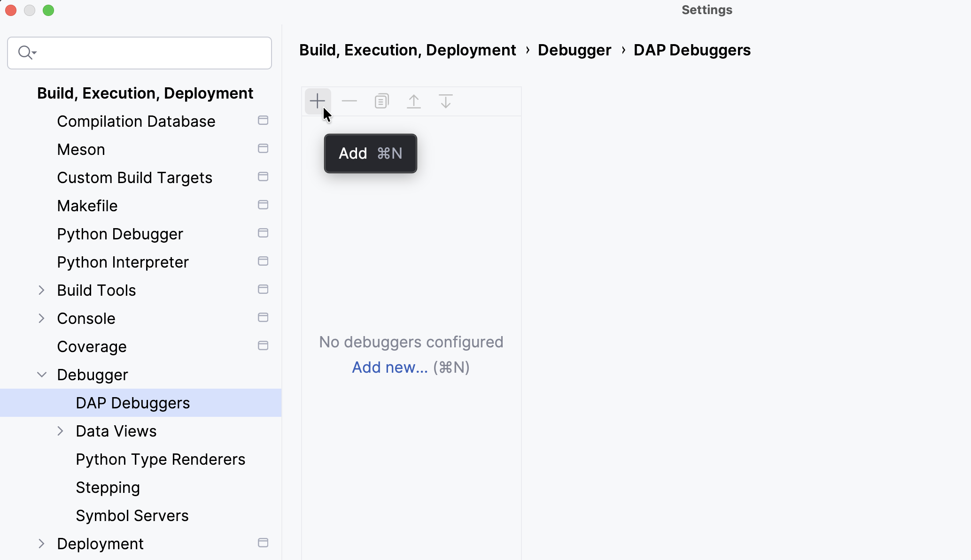Image resolution: width=971 pixels, height=560 pixels.
Task: Open Debugger from the breadcrumb trail
Action: (x=574, y=50)
